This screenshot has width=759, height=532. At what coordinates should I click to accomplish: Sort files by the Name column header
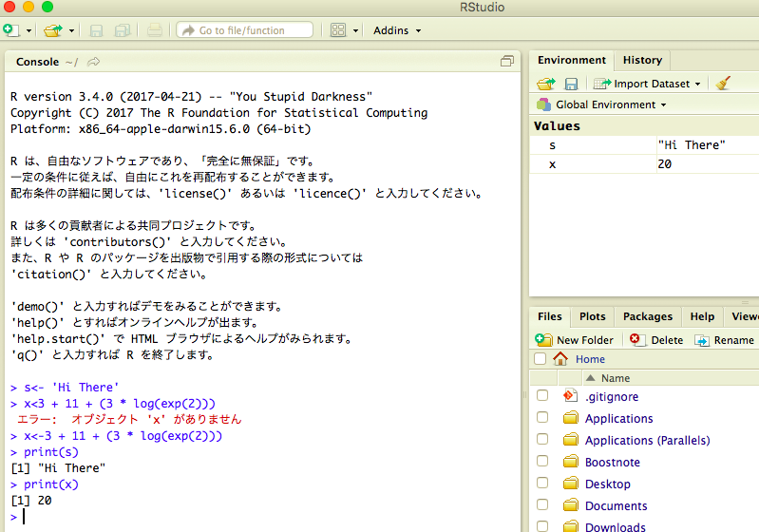(616, 378)
